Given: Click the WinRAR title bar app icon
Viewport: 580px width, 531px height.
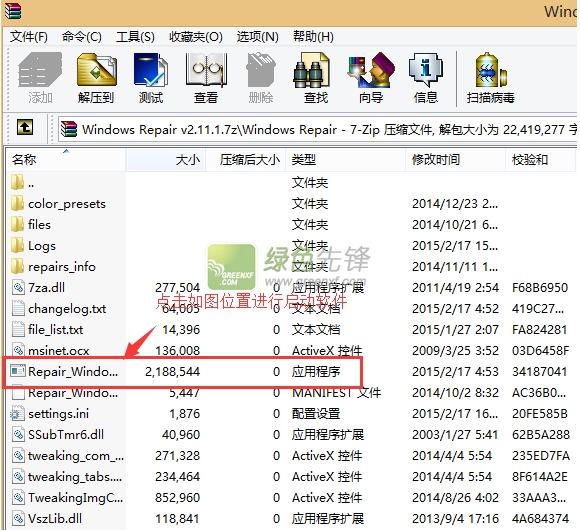Looking at the screenshot, I should (13, 10).
